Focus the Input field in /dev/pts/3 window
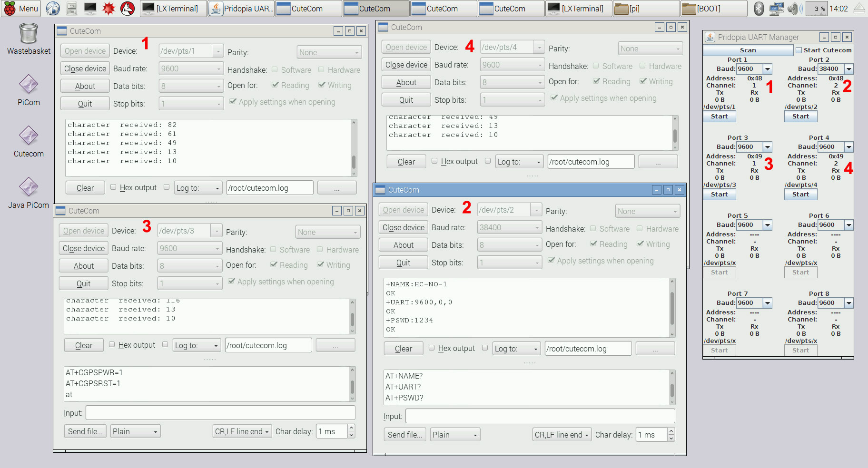868x468 pixels. point(220,413)
